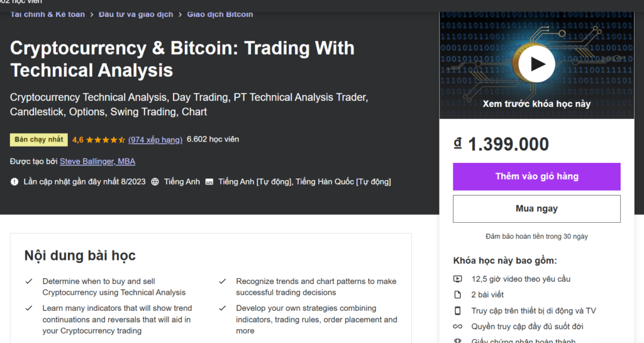Viewport: 644px width, 343px height.
Task: Open the 974 xếp hạng ratings link
Action: click(x=155, y=140)
